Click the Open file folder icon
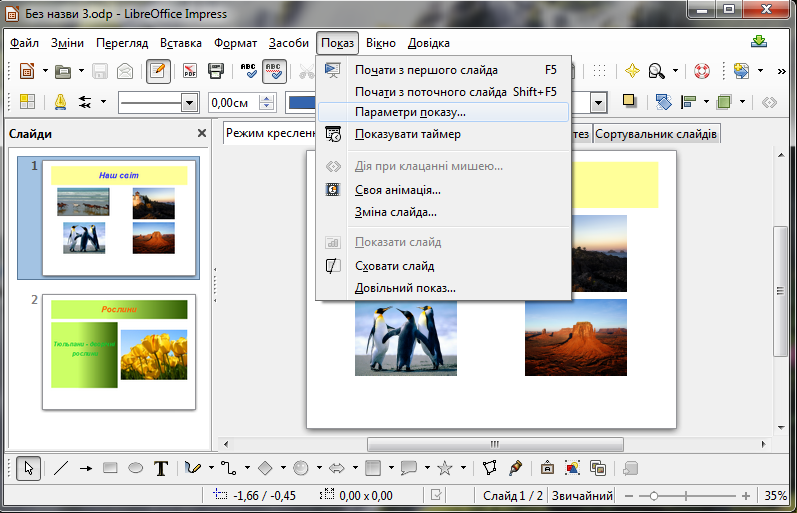The width and height of the screenshot is (797, 513). tap(63, 71)
